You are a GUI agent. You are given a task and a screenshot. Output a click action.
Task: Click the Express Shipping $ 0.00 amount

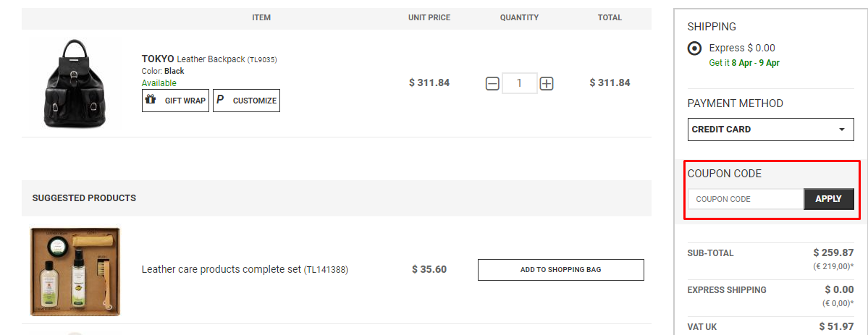click(839, 289)
